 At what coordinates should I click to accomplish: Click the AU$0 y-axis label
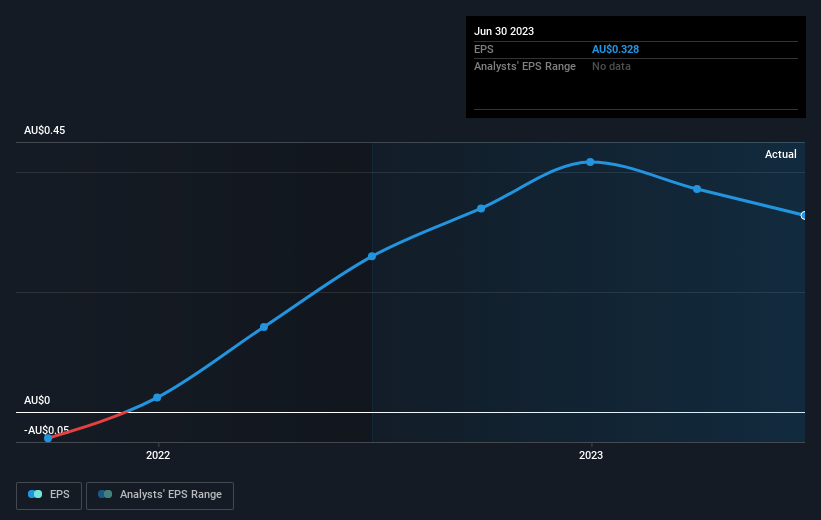tap(37, 400)
